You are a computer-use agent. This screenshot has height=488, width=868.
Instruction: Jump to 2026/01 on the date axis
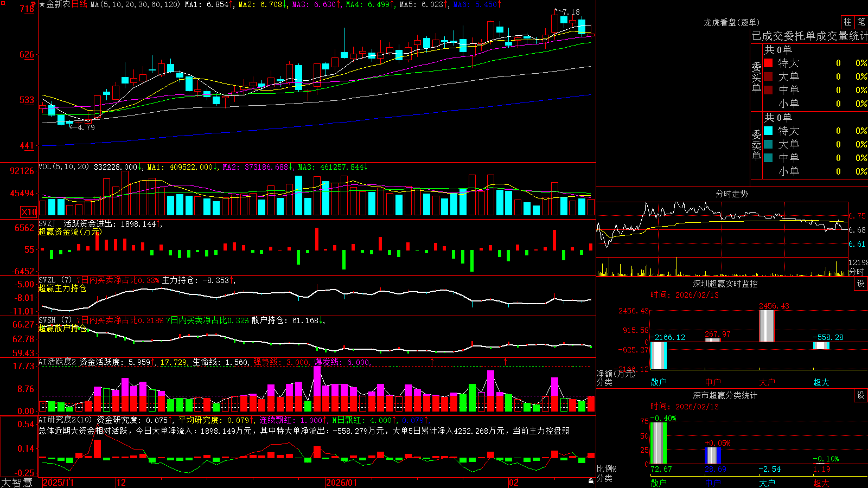click(342, 483)
